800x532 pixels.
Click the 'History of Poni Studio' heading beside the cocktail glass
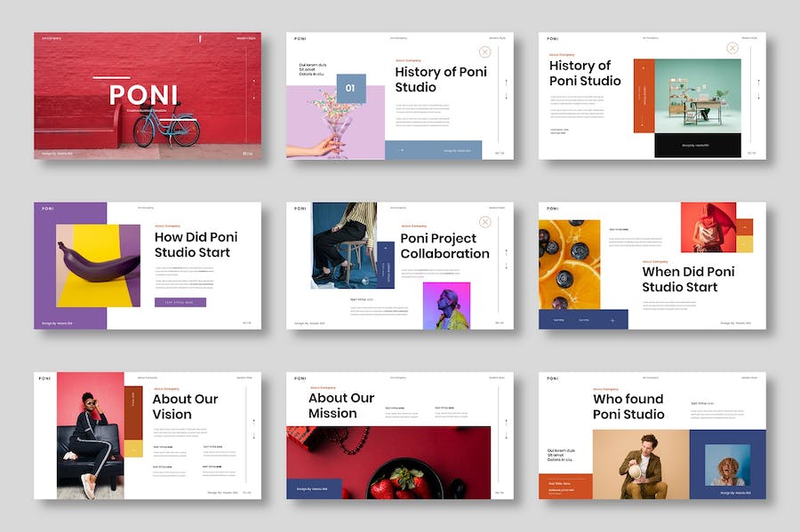click(x=441, y=79)
